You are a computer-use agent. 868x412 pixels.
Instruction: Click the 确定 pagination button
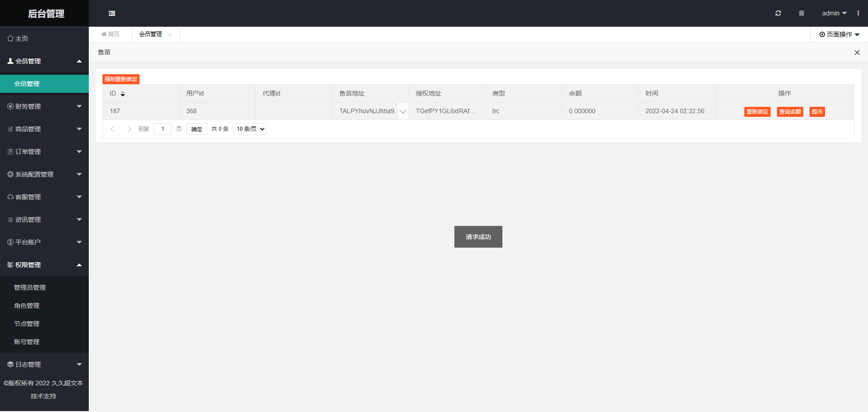tap(197, 129)
